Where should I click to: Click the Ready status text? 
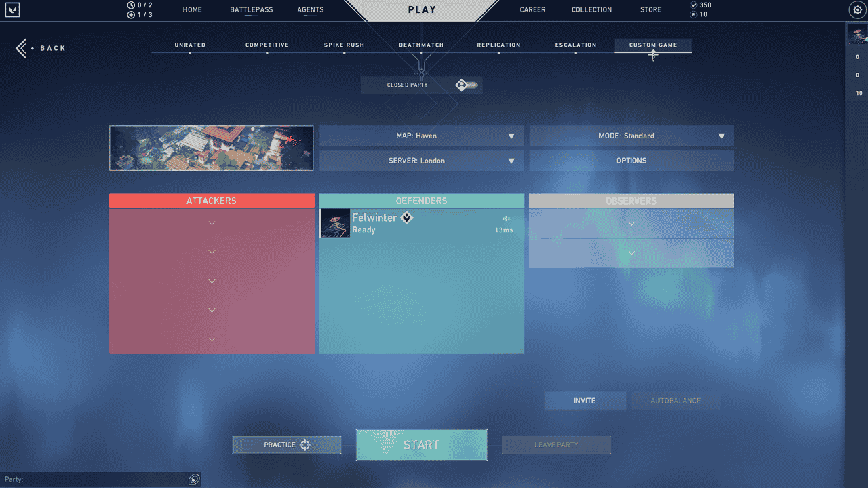tap(363, 230)
